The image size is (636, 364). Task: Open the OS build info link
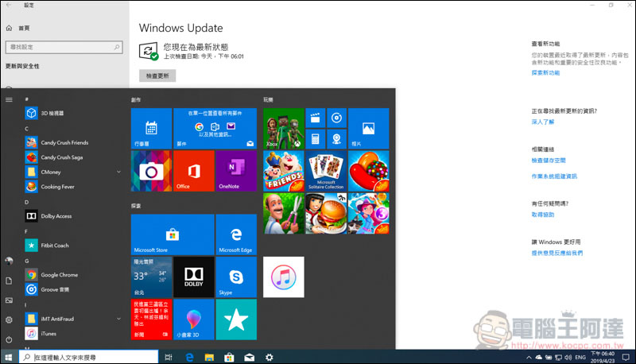point(554,176)
